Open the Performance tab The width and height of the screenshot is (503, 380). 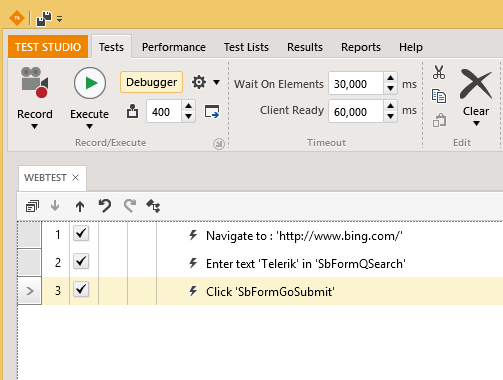pyautogui.click(x=174, y=47)
